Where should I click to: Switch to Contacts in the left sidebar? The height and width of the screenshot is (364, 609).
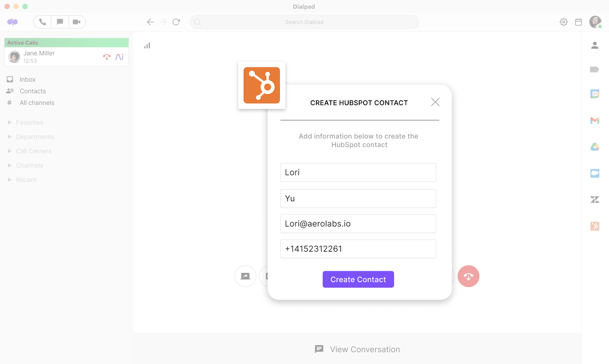click(x=33, y=91)
